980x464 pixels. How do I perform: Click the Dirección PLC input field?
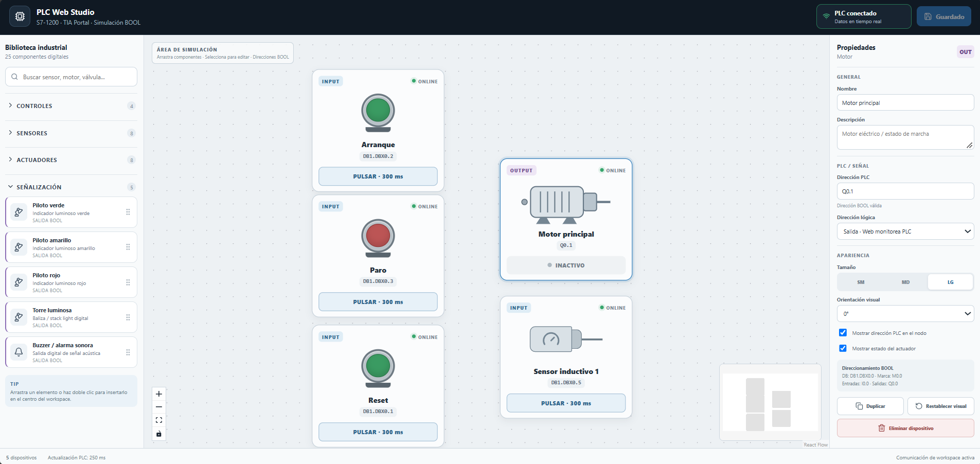905,191
